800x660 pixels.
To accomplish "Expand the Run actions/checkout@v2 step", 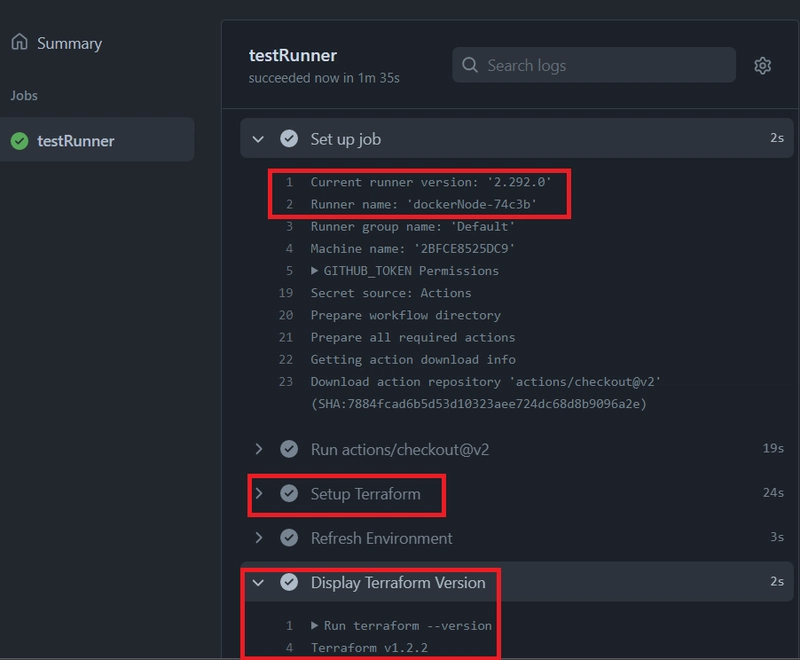I will (259, 450).
